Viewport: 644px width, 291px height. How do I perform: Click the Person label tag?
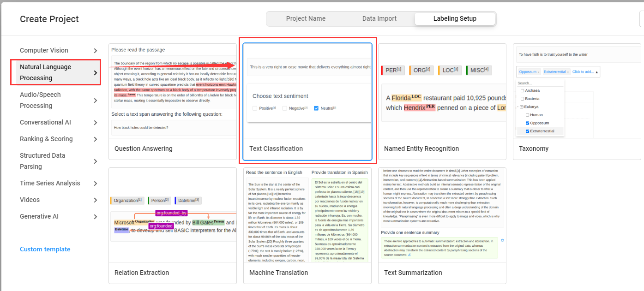pyautogui.click(x=160, y=201)
